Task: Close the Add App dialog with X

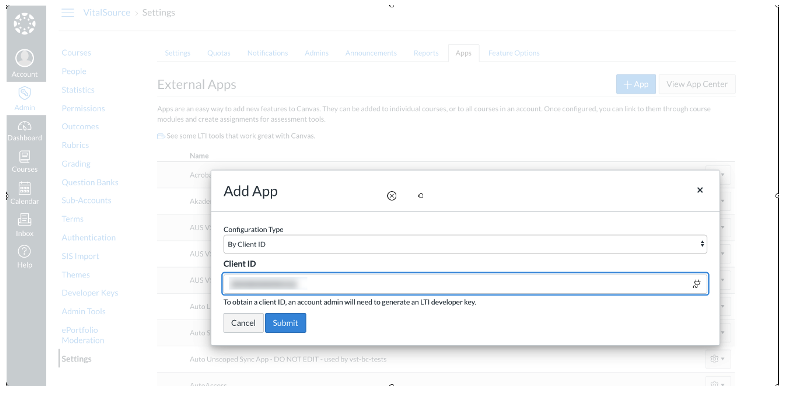Action: (700, 190)
